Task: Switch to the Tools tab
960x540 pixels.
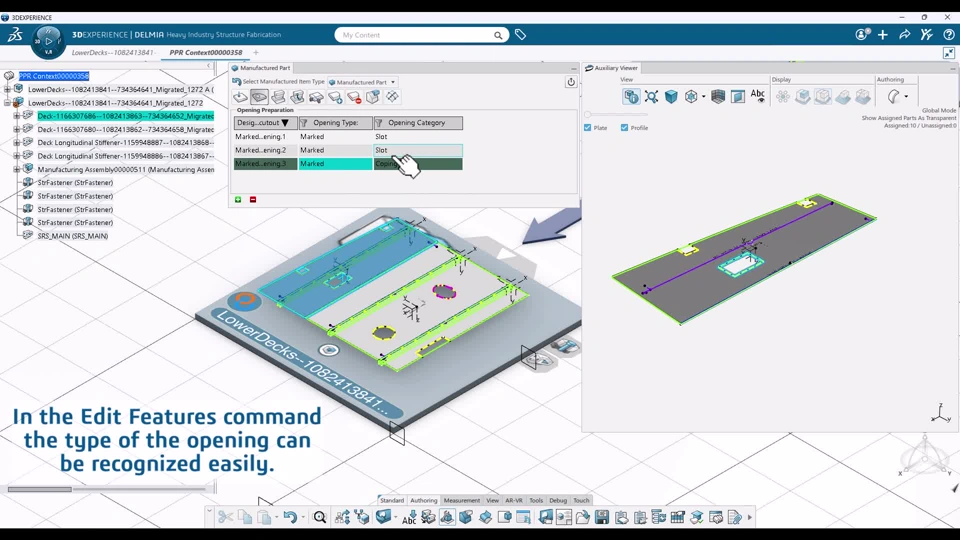Action: pyautogui.click(x=536, y=500)
